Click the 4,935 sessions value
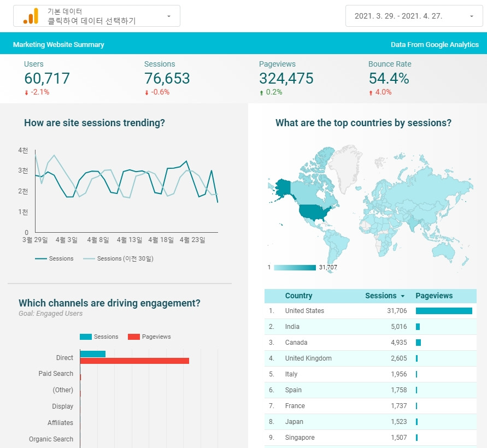 click(x=399, y=343)
